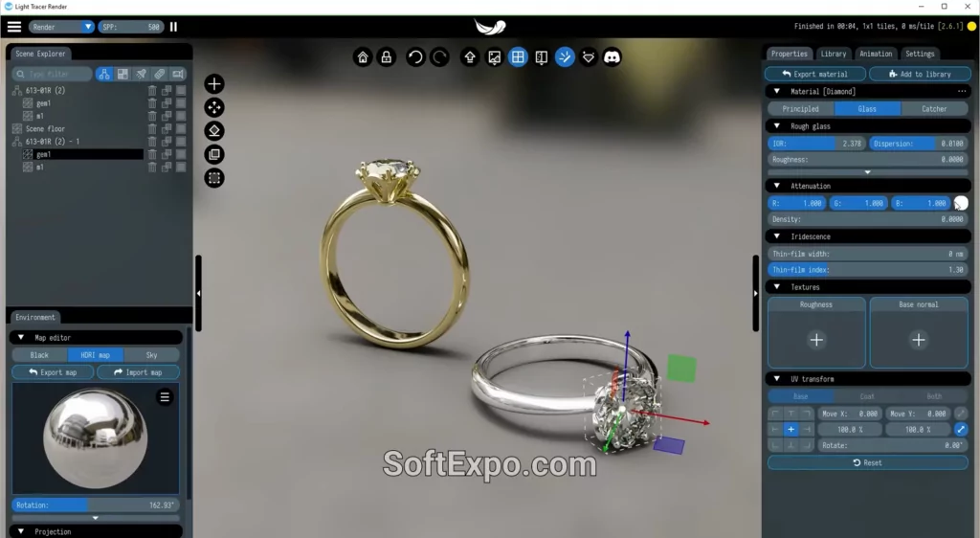Collapse the Rough glass section
The height and width of the screenshot is (538, 980).
click(x=777, y=126)
